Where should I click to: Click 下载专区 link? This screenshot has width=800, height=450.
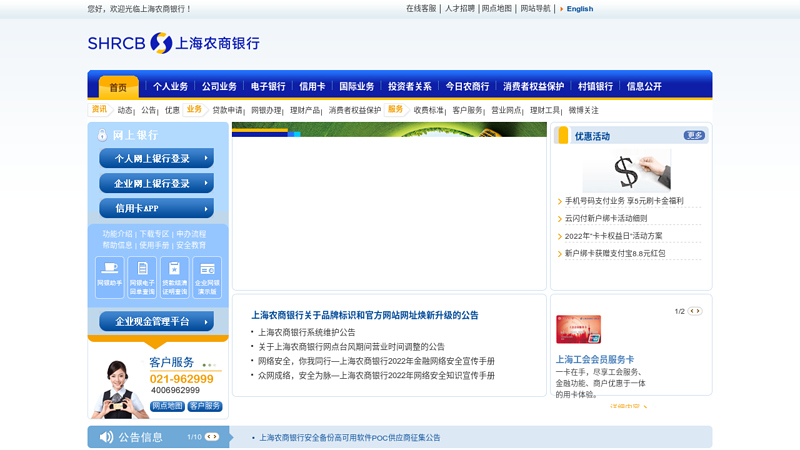154,234
